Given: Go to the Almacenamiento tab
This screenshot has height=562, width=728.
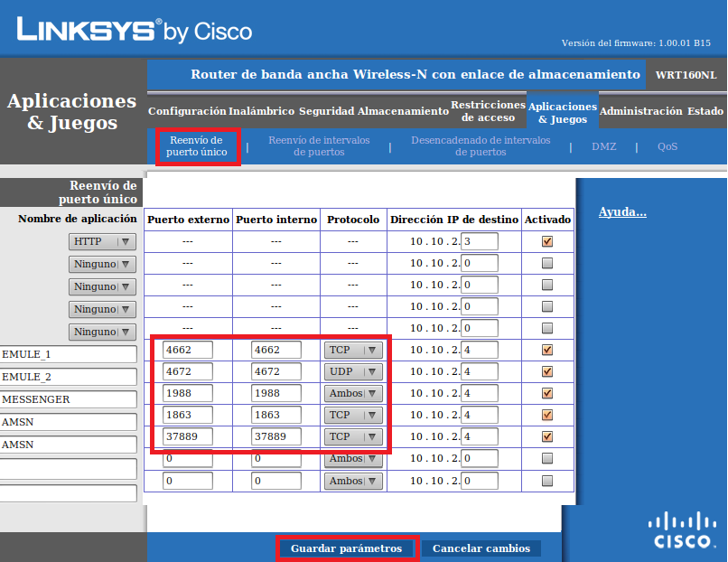Looking at the screenshot, I should click(x=403, y=111).
